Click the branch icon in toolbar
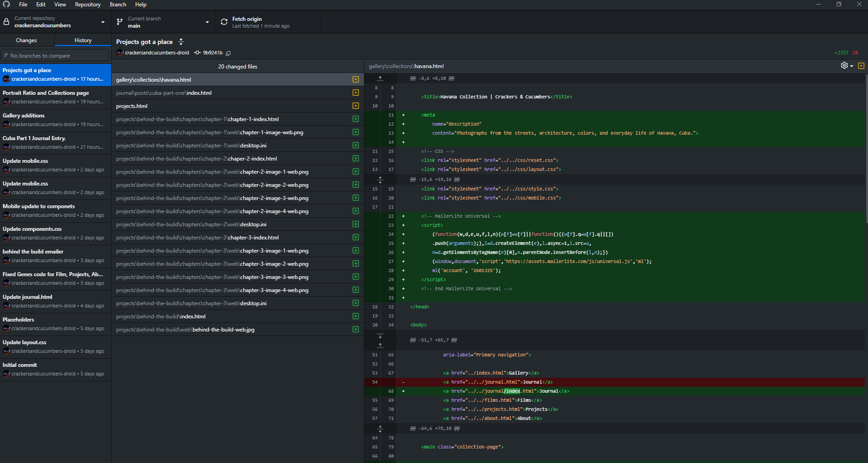The width and height of the screenshot is (868, 463). (x=120, y=22)
